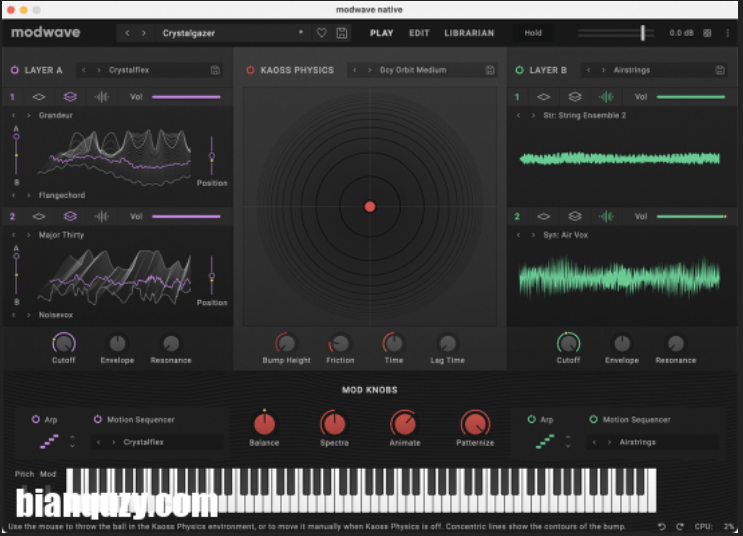
Task: Choose next sample after Syn: Air Vox
Action: click(533, 235)
